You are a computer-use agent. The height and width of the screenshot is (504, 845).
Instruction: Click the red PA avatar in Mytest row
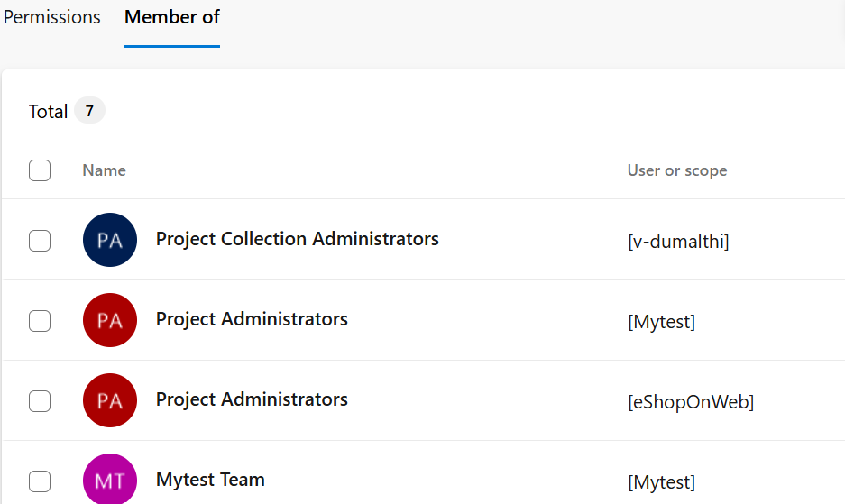click(110, 320)
